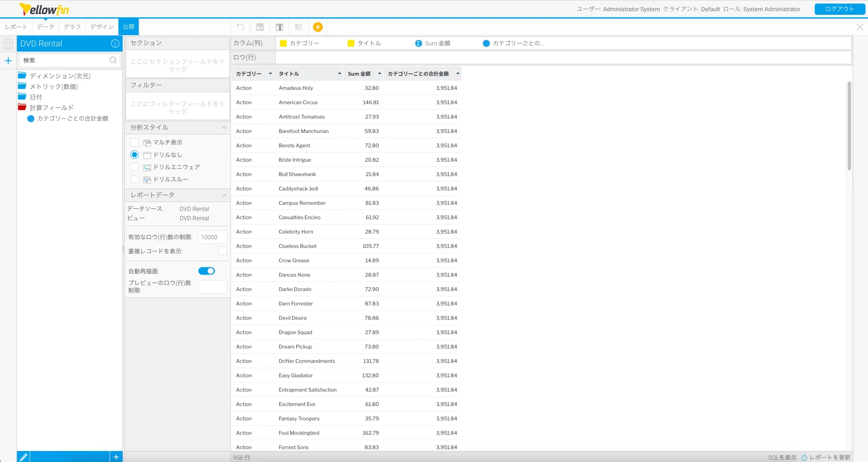Click the plus icon in the left sidebar
The height and width of the screenshot is (462, 868).
click(x=8, y=61)
